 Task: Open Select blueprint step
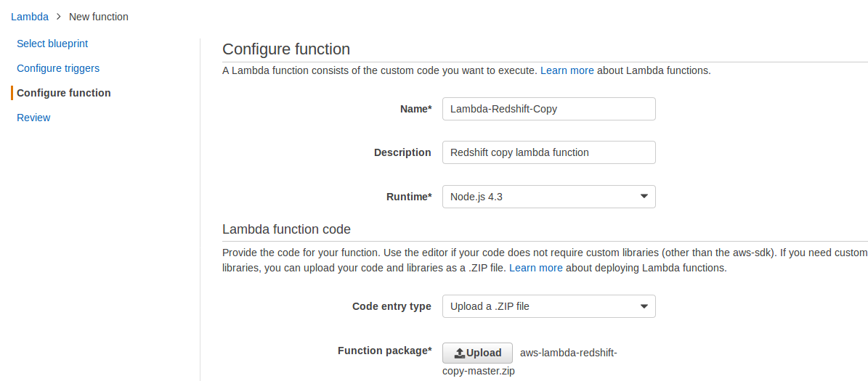click(52, 44)
